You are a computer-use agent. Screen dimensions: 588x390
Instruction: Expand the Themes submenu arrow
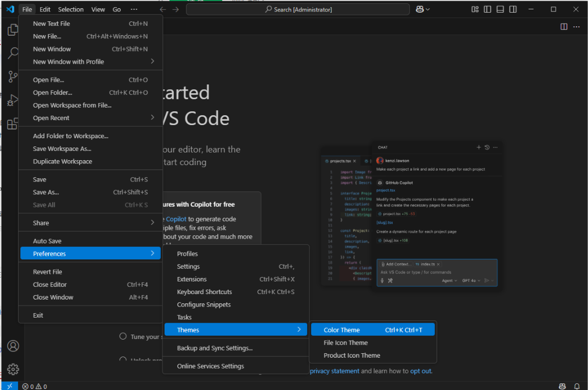click(x=299, y=330)
